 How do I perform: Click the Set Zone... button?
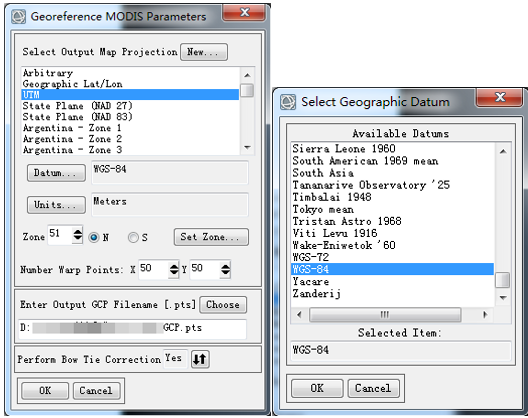point(211,237)
